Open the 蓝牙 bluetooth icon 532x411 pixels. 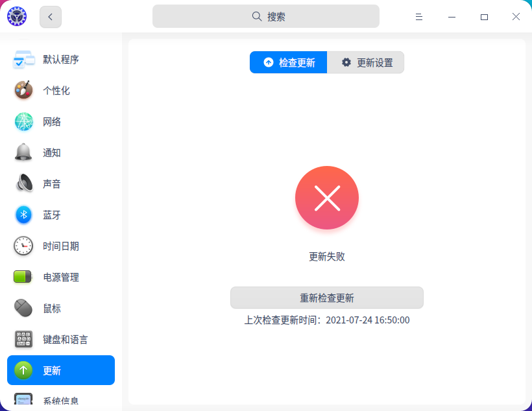[x=23, y=215]
